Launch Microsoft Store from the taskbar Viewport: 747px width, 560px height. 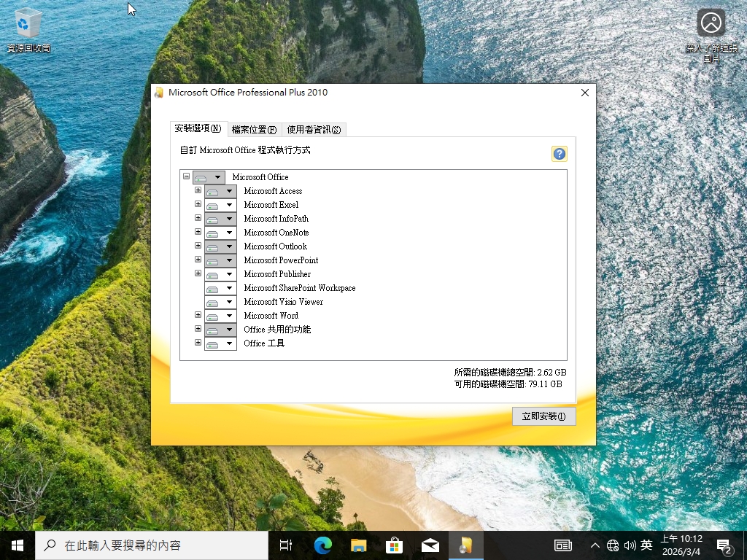[x=394, y=545]
